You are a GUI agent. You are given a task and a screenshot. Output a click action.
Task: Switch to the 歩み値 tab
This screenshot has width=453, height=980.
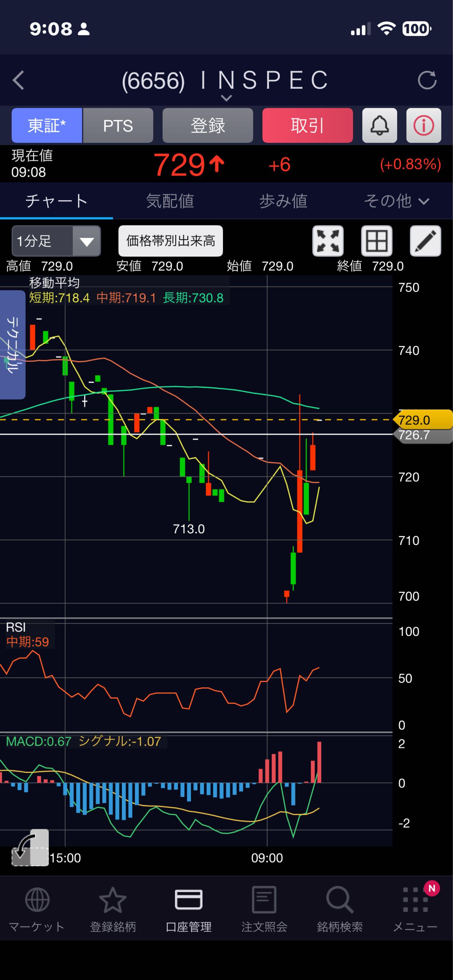click(x=283, y=201)
